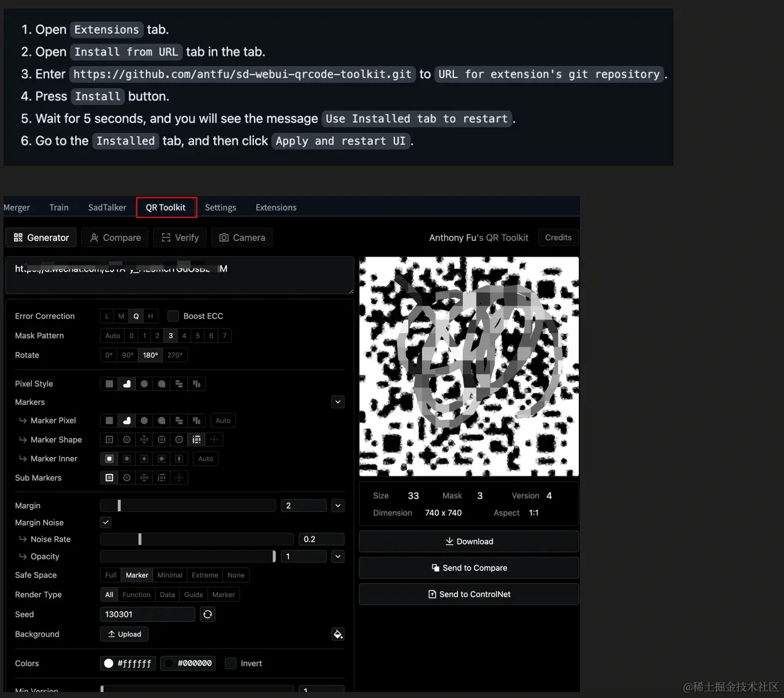The height and width of the screenshot is (698, 784).
Task: Select diamond Marker Inner icon
Action: pyautogui.click(x=161, y=459)
